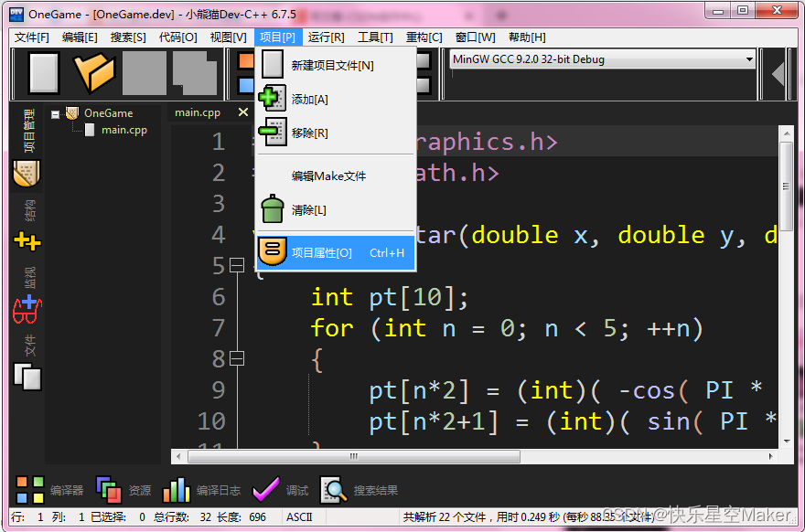The height and width of the screenshot is (532, 805).
Task: Choose 添加[A] menu entry
Action: (x=335, y=99)
